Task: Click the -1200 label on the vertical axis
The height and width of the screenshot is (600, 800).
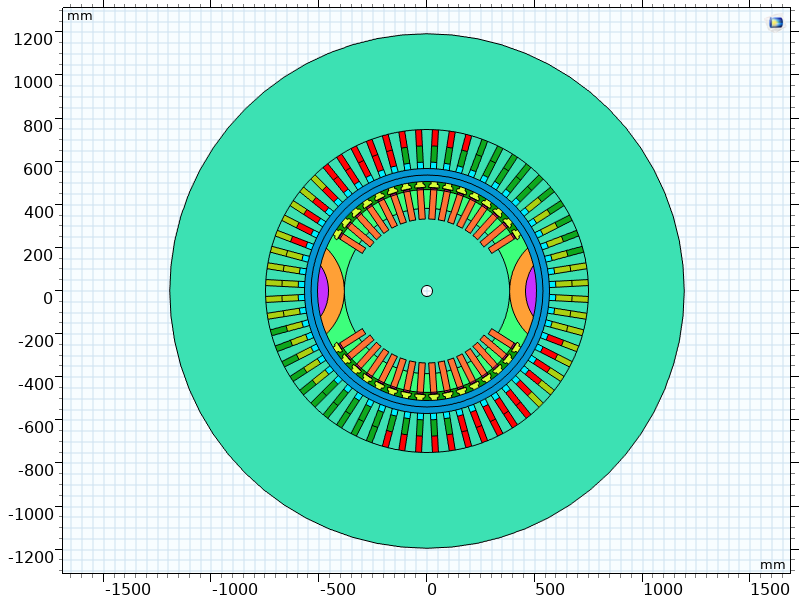Action: point(30,557)
